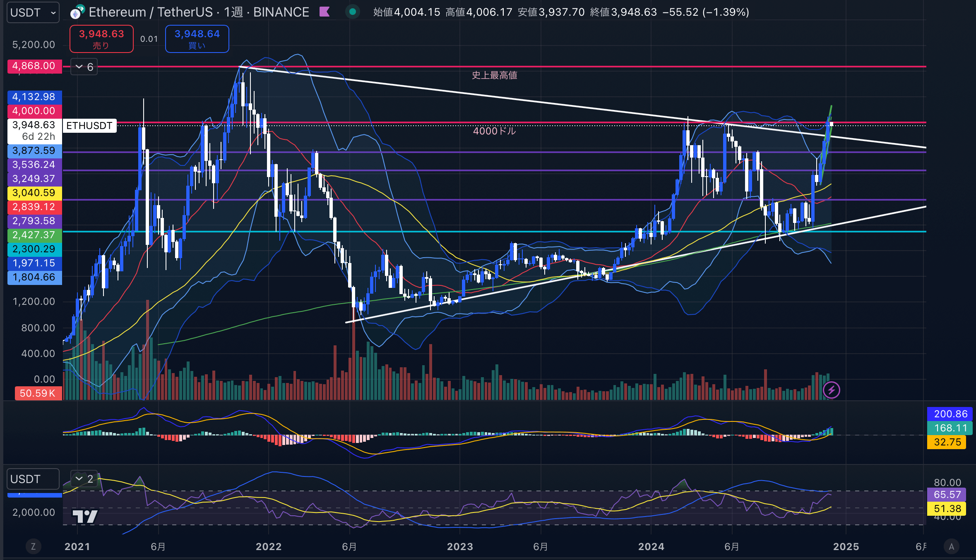
Task: Click the red 3,948.63 sell button
Action: [101, 39]
